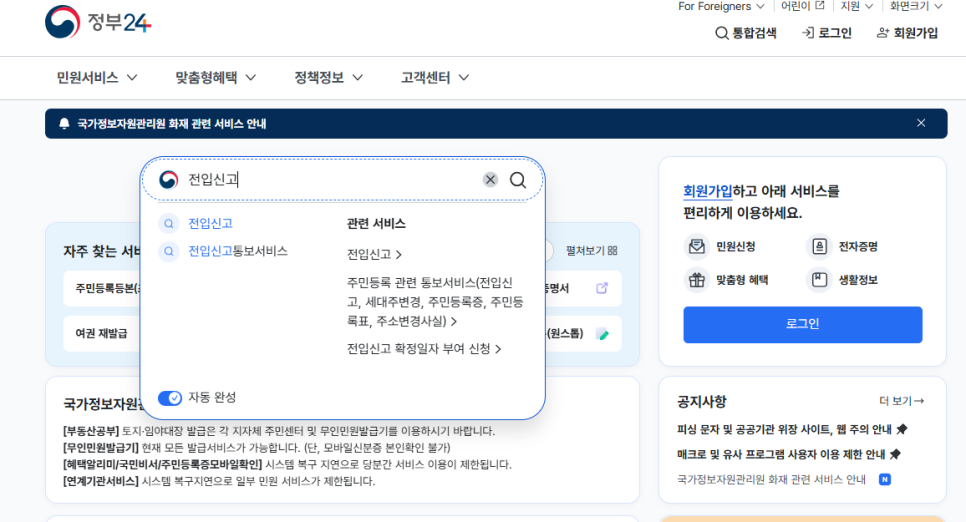Click the blue 로그인 button

point(802,324)
